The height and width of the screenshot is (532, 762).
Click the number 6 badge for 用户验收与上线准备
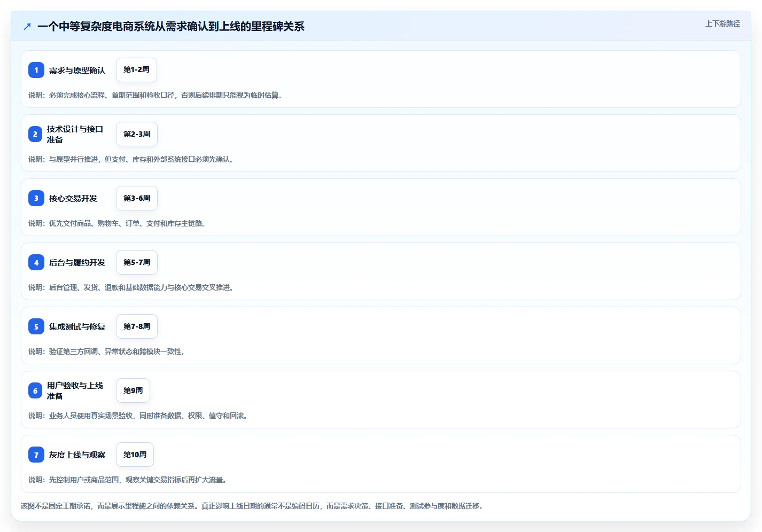(x=35, y=390)
